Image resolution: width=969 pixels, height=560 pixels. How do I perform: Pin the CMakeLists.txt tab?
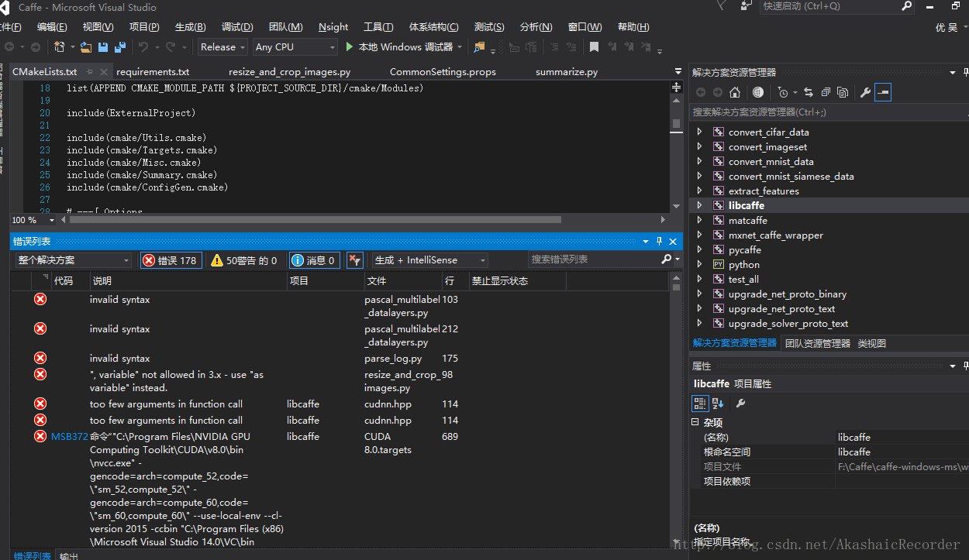[90, 72]
